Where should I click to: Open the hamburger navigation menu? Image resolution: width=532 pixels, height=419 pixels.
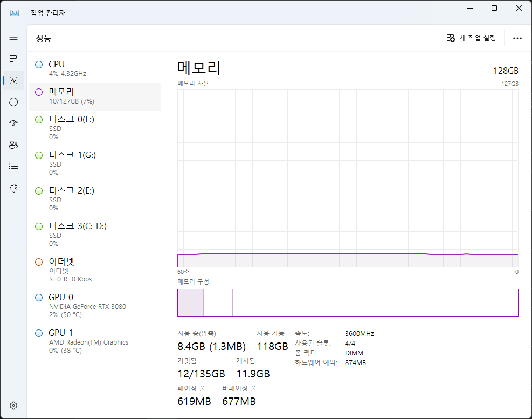(x=13, y=37)
